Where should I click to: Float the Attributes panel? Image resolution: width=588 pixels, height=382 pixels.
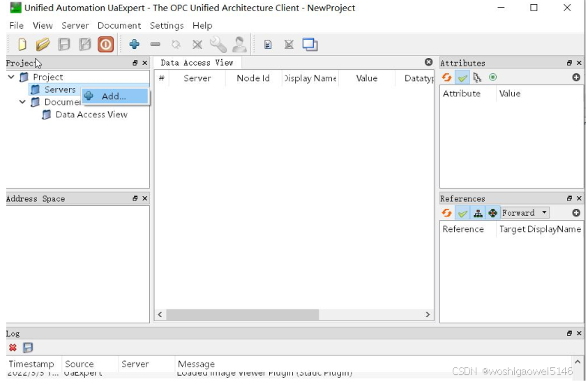569,63
